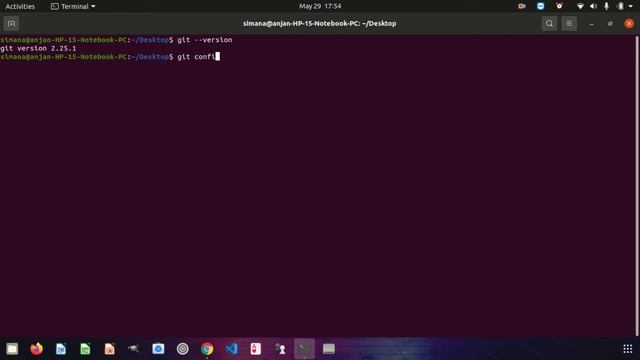This screenshot has width=640, height=360.
Task: Click the battery status indicator
Action: pos(620,6)
